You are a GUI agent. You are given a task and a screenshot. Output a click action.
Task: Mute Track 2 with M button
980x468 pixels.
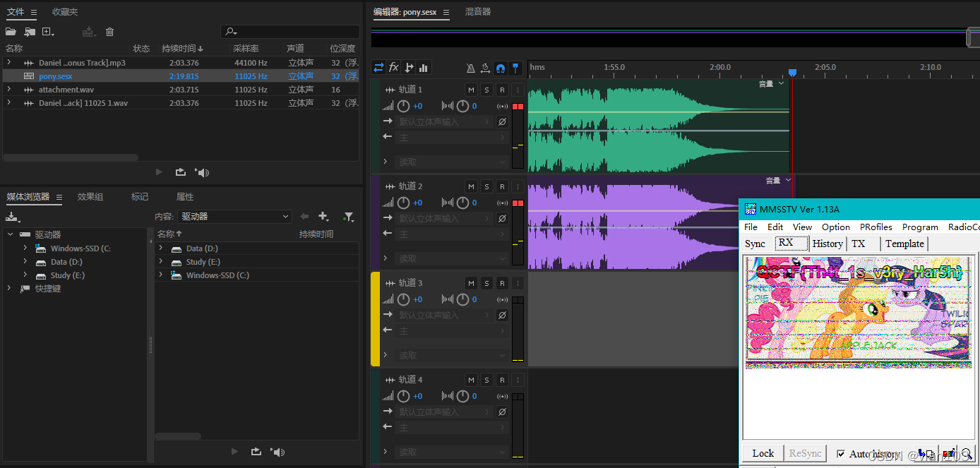(471, 186)
